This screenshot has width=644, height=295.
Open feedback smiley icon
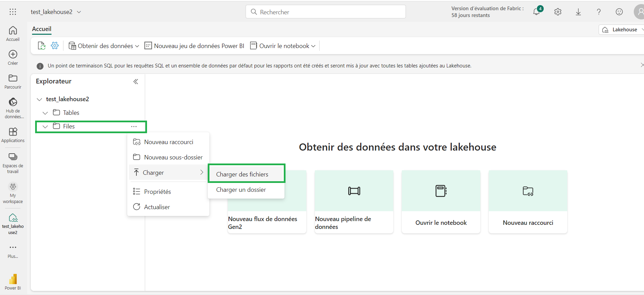[x=619, y=12]
